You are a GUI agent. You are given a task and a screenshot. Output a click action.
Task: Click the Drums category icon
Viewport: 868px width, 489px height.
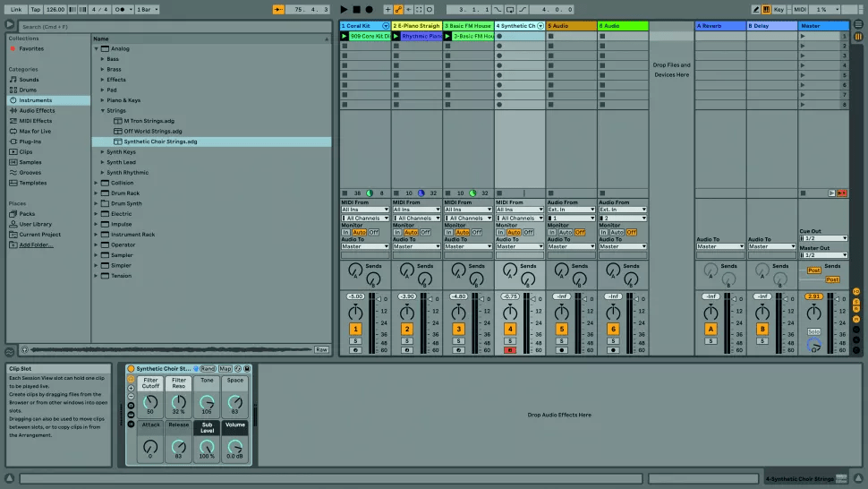pos(13,90)
